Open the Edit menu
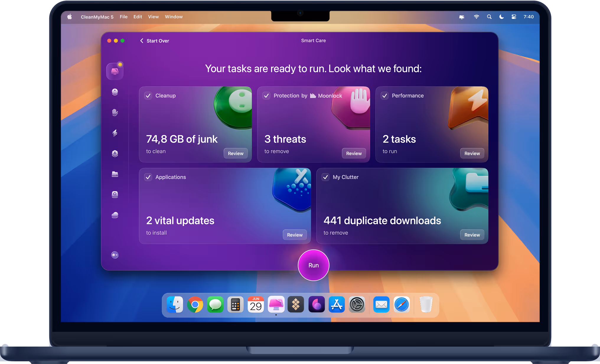This screenshot has width=600, height=364. [138, 17]
